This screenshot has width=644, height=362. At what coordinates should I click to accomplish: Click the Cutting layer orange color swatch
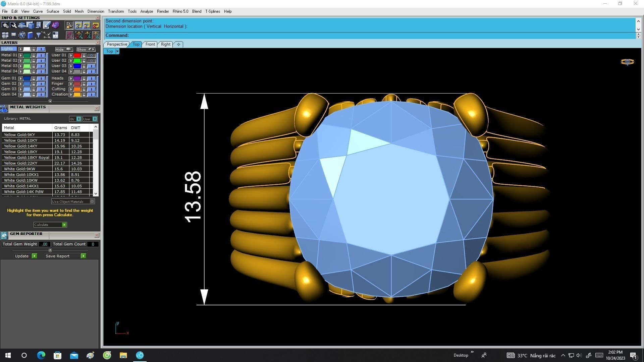tap(77, 89)
